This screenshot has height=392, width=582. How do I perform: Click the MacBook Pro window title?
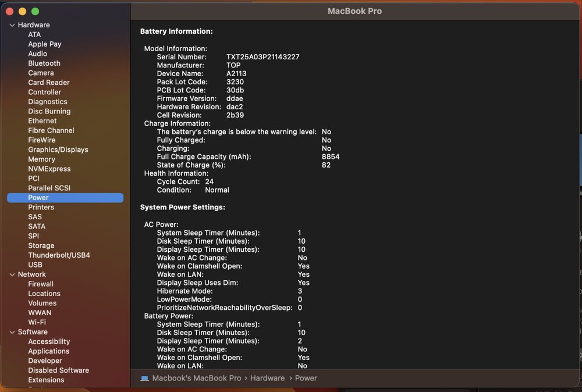[x=354, y=11]
